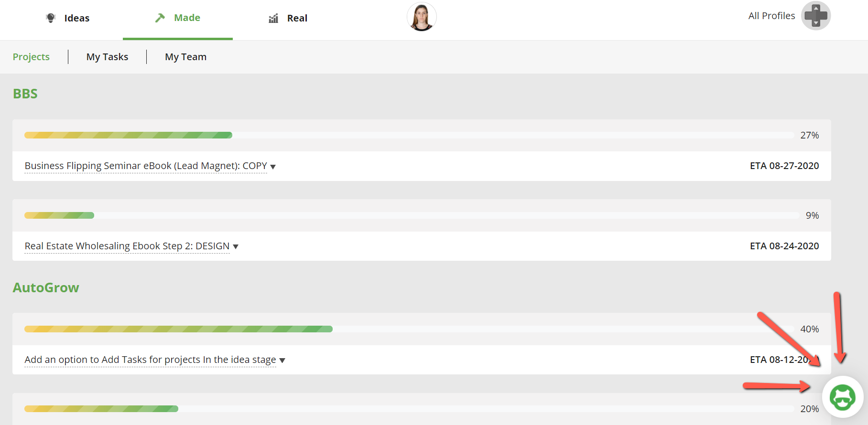Viewport: 868px width, 425px height.
Task: Open the All Profiles plus icon
Action: click(815, 16)
